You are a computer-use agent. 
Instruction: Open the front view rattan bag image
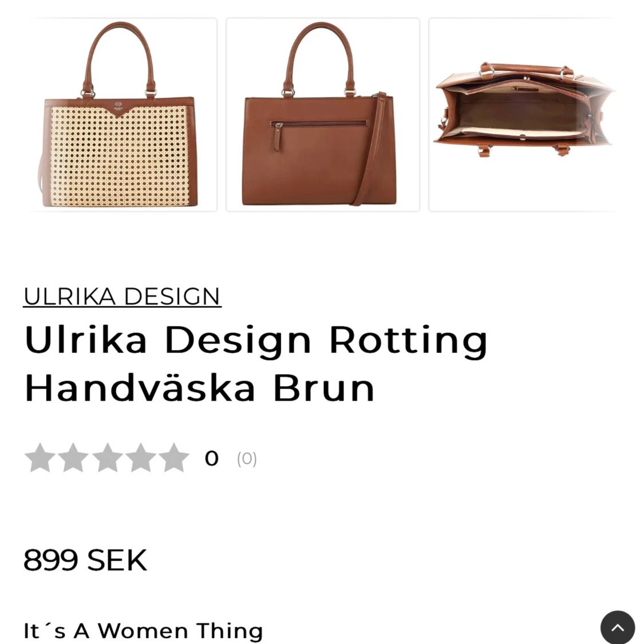tap(120, 114)
